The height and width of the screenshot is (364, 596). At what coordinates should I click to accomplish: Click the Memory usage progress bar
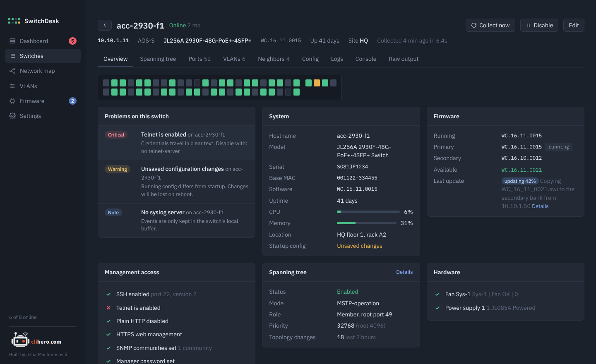[x=368, y=223]
